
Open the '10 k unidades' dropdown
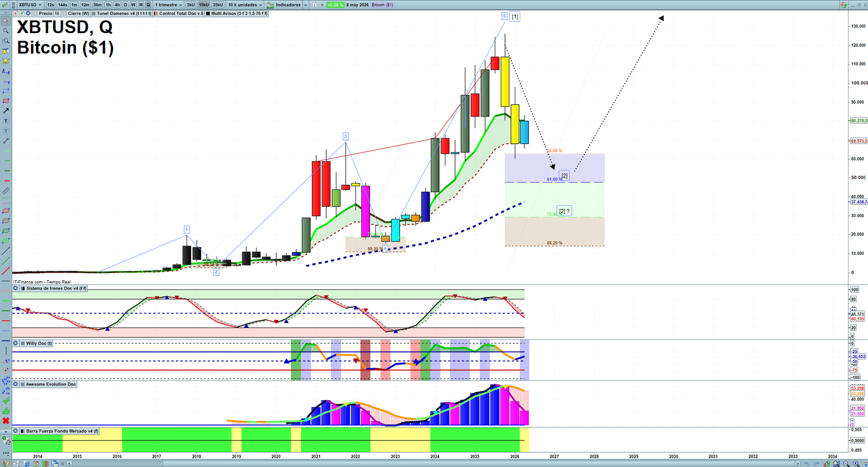click(245, 5)
